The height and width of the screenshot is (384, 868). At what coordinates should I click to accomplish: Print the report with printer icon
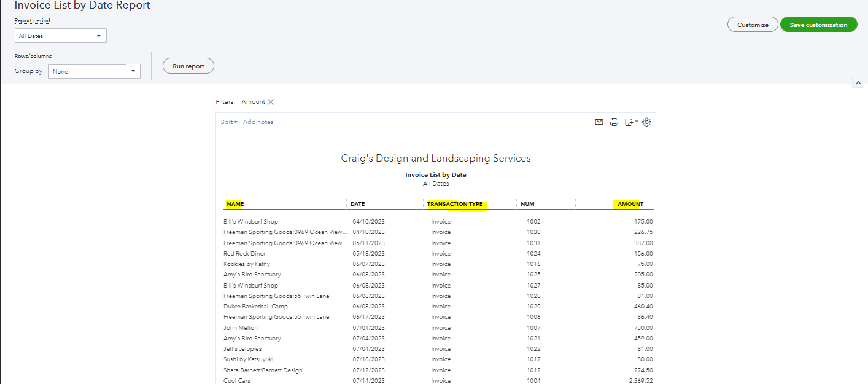(x=614, y=122)
